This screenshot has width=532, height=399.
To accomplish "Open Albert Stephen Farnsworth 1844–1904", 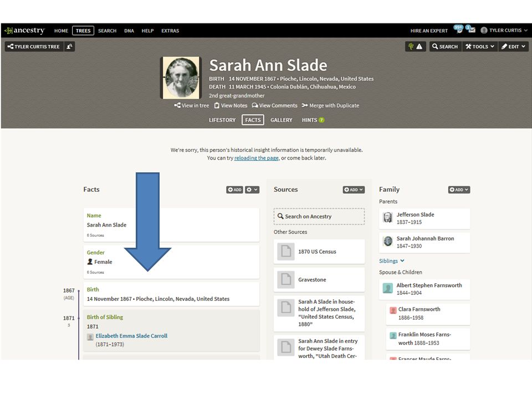I will (x=424, y=289).
